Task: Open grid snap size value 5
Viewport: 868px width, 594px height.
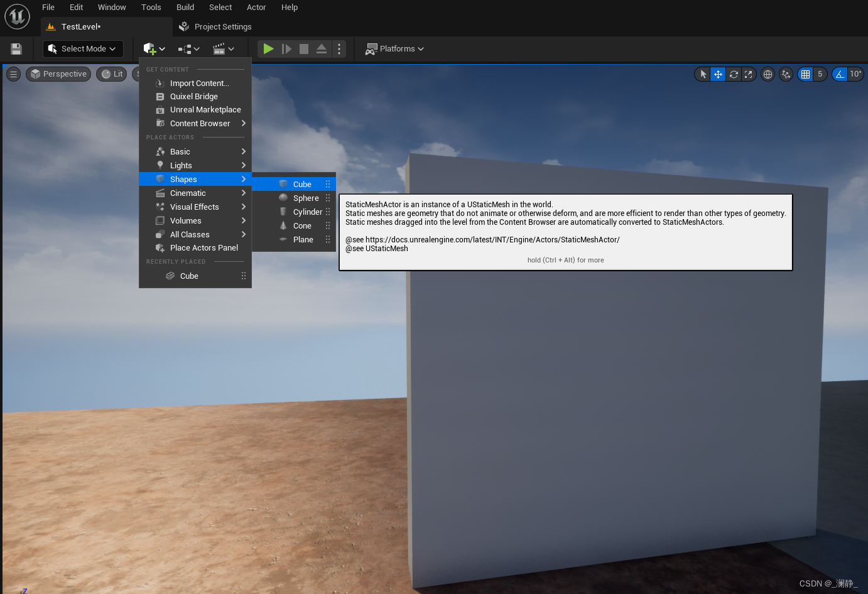Action: click(x=820, y=74)
